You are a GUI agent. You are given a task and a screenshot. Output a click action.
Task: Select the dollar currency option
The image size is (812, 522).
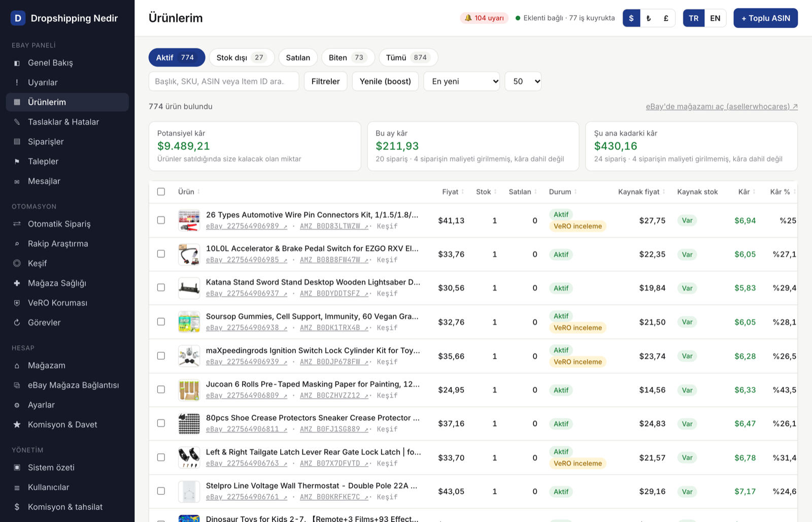[631, 18]
